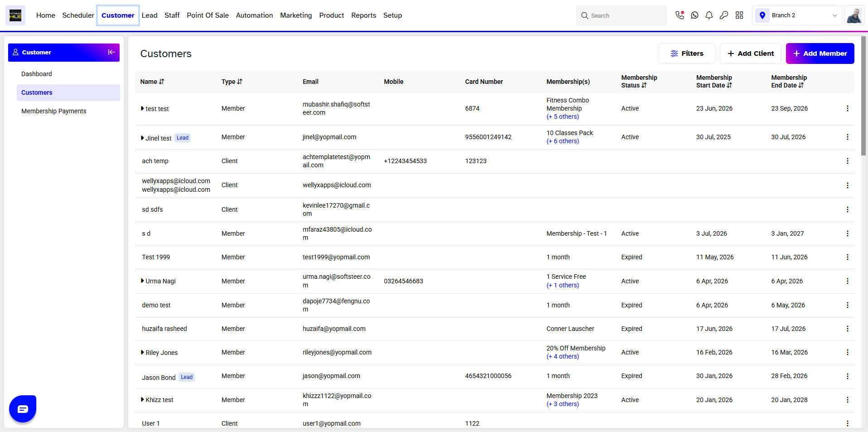Open the Branch 2 dropdown
868x432 pixels.
(797, 15)
